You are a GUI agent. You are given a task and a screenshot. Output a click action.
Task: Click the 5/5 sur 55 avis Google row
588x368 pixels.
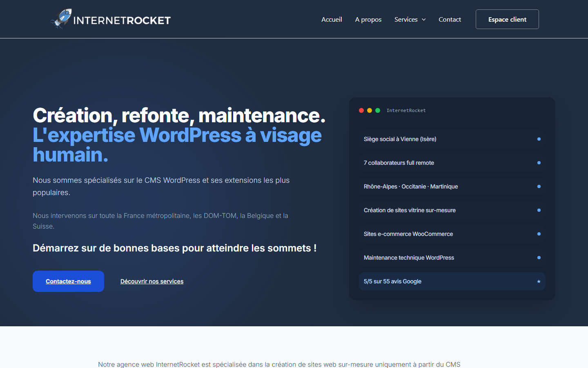[x=452, y=281]
